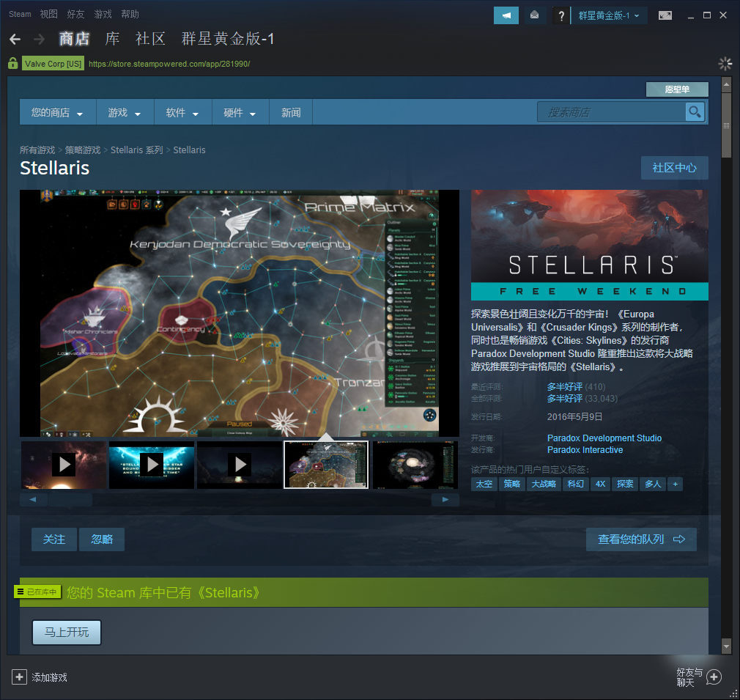Click the back navigation arrow
The height and width of the screenshot is (700, 740).
(x=15, y=39)
